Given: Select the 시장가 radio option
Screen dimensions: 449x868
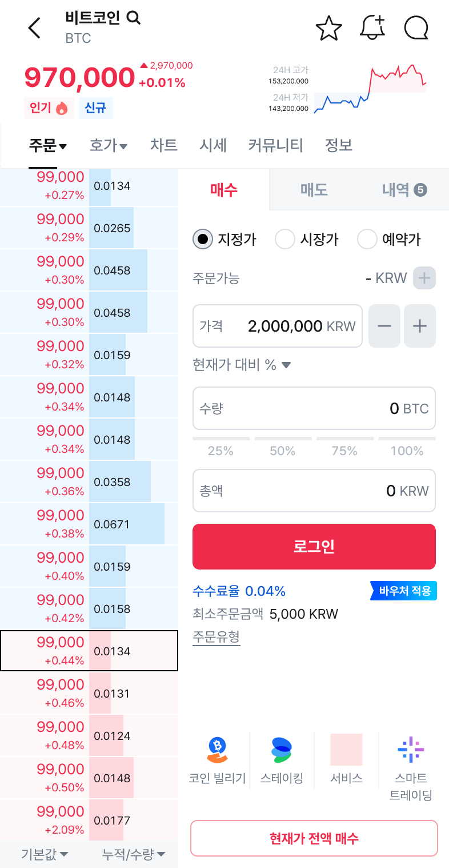Looking at the screenshot, I should (x=307, y=239).
